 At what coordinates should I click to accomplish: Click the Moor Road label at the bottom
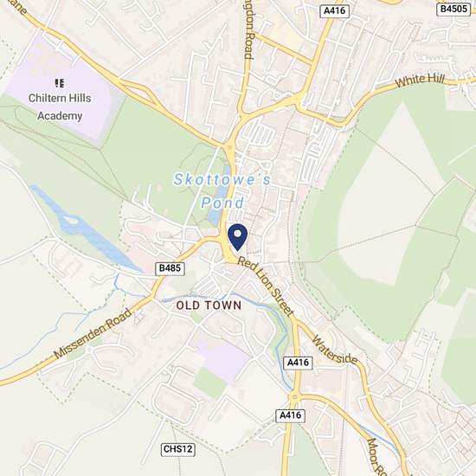[x=376, y=457]
